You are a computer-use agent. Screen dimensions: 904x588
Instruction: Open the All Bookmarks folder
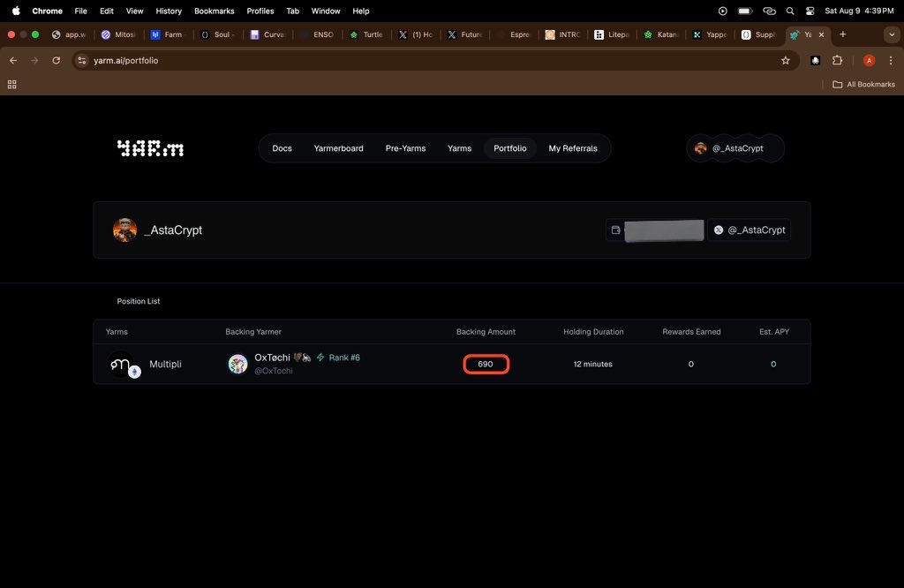pos(863,85)
